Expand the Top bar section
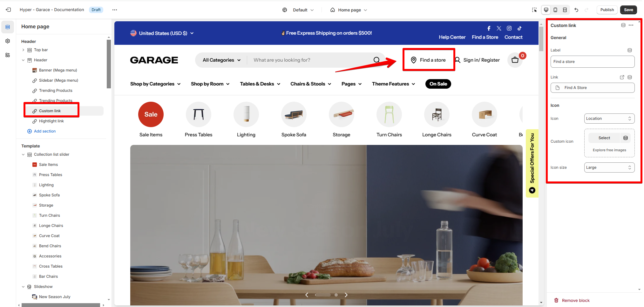 pos(23,50)
